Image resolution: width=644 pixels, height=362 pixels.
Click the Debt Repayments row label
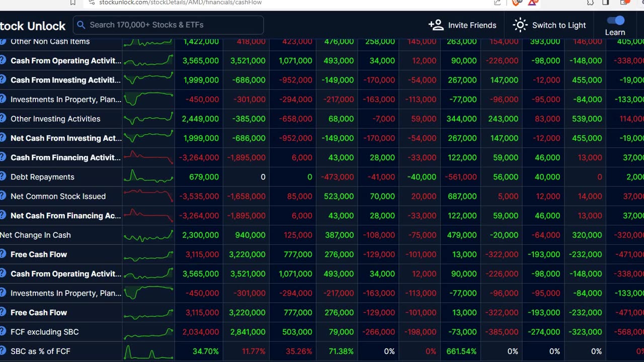42,177
